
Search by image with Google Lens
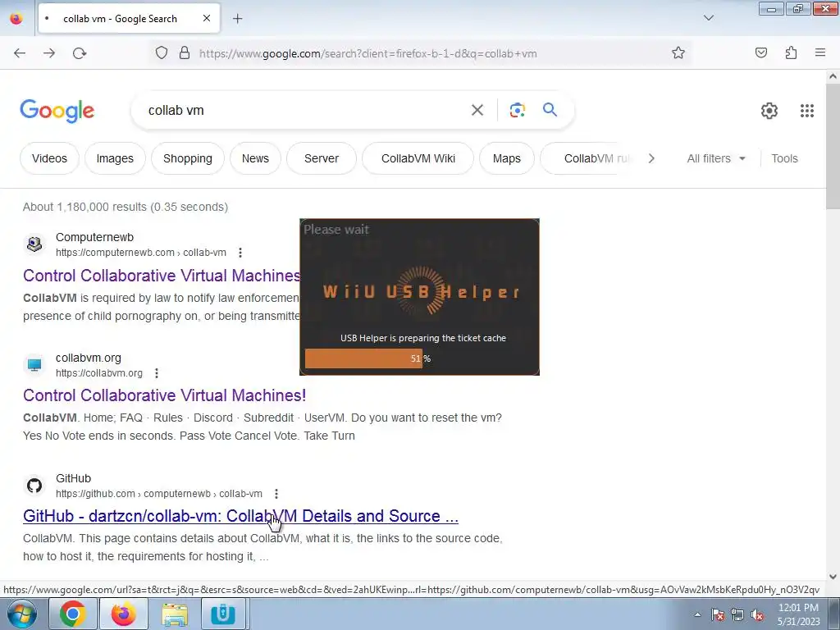click(517, 111)
